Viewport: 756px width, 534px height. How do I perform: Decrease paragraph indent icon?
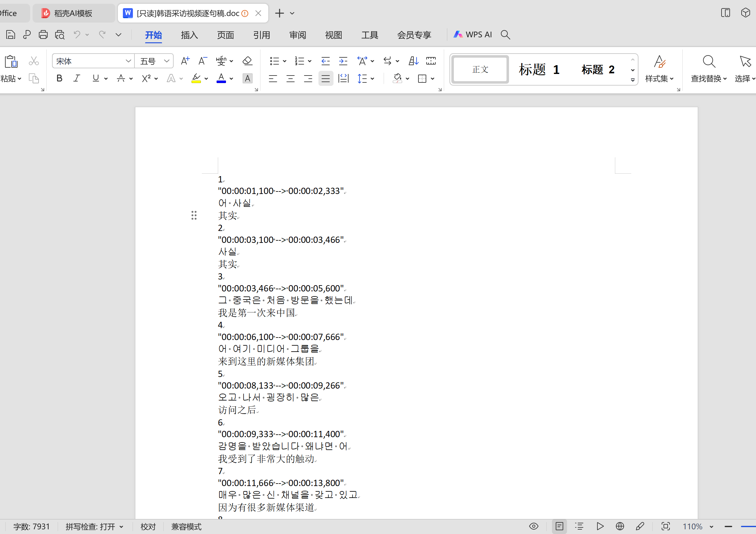tap(325, 61)
